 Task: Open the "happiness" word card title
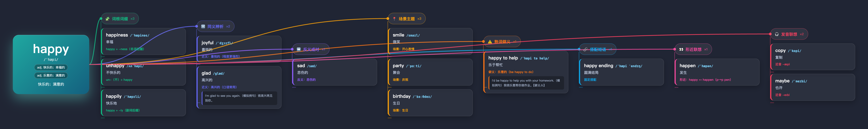coord(117,35)
